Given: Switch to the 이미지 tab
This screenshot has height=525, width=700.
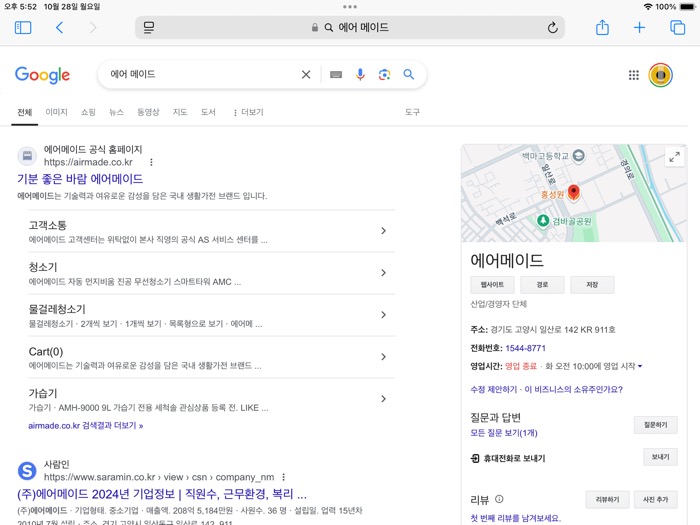Looking at the screenshot, I should 56,112.
